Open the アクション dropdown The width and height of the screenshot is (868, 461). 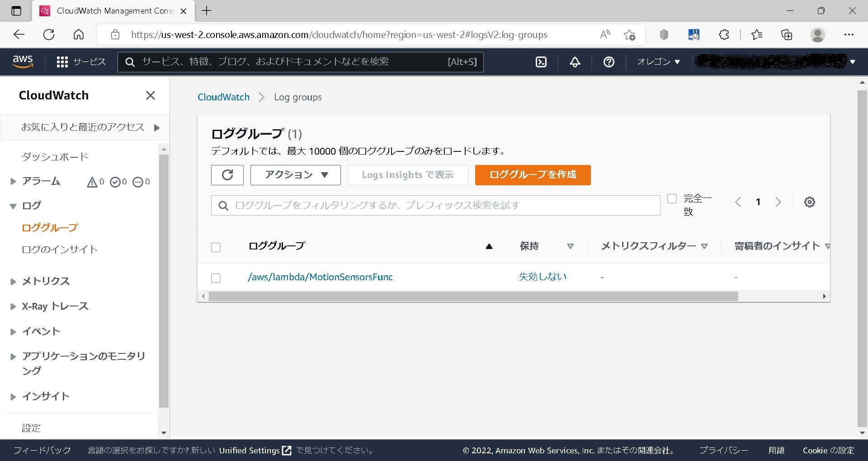296,175
